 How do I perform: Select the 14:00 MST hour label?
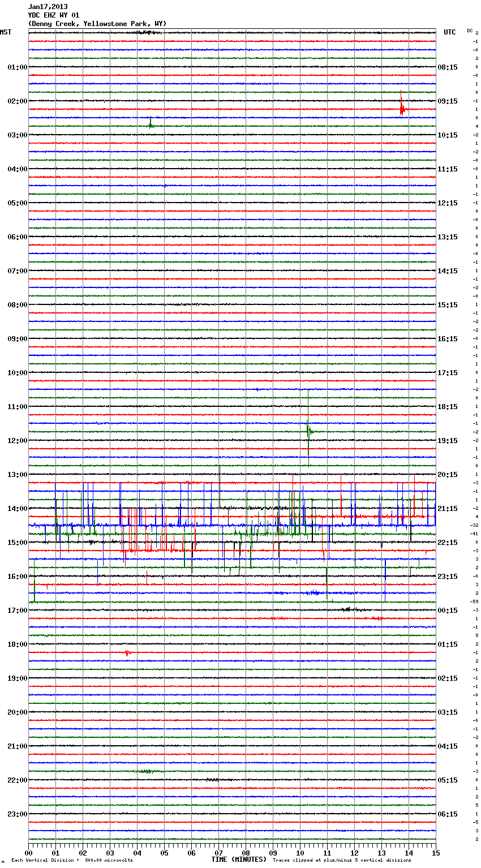(17, 509)
